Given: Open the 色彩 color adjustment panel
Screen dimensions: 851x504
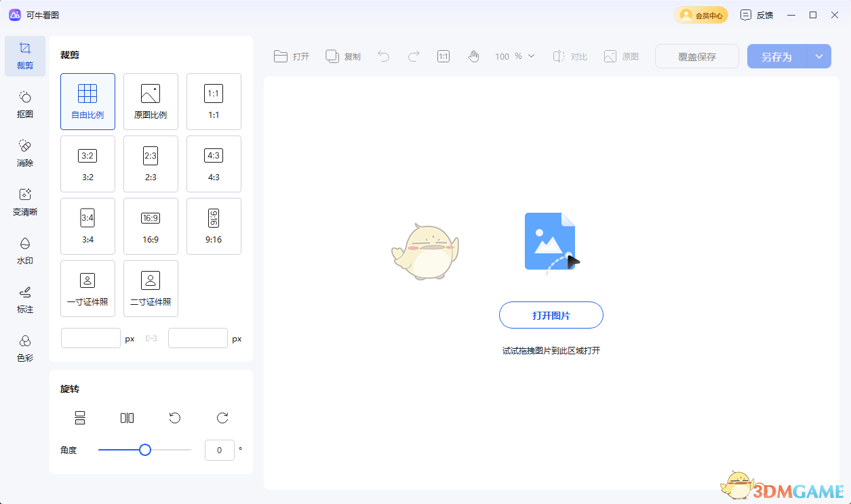Looking at the screenshot, I should click(x=25, y=348).
